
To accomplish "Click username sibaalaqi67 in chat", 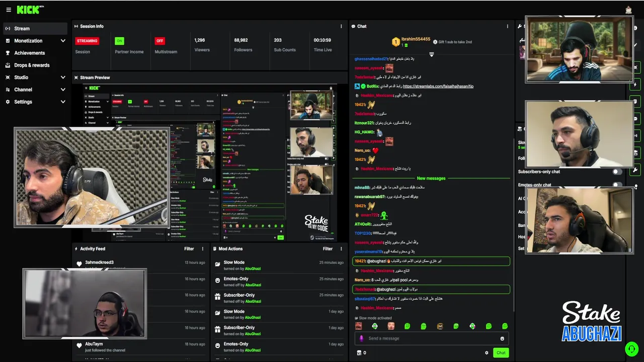I will coord(365,299).
